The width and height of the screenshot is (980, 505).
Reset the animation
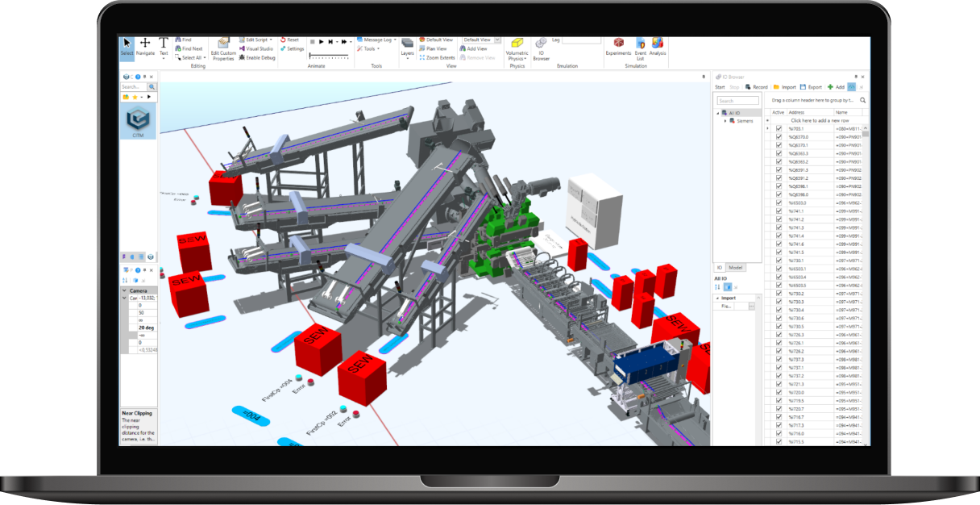[x=290, y=40]
